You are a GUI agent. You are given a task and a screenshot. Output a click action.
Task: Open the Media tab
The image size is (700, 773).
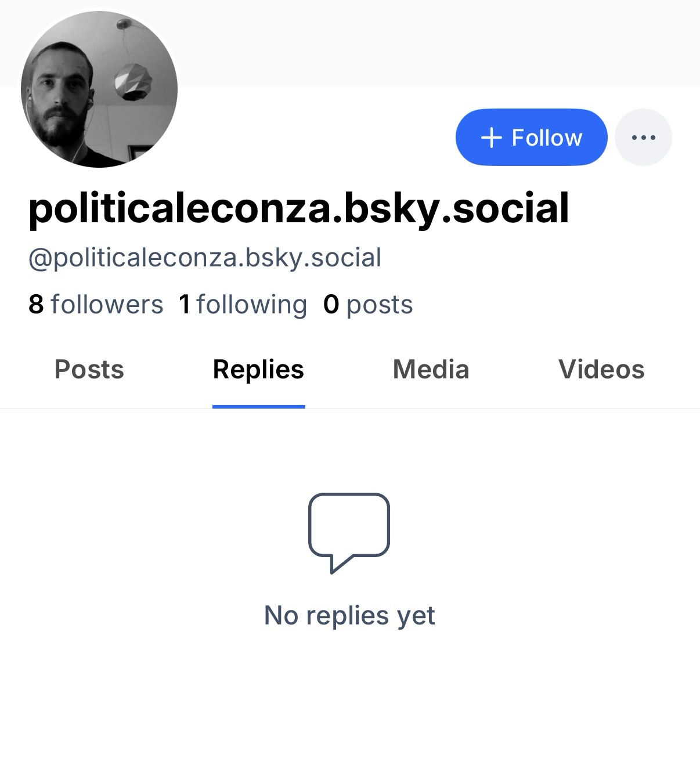pos(431,370)
